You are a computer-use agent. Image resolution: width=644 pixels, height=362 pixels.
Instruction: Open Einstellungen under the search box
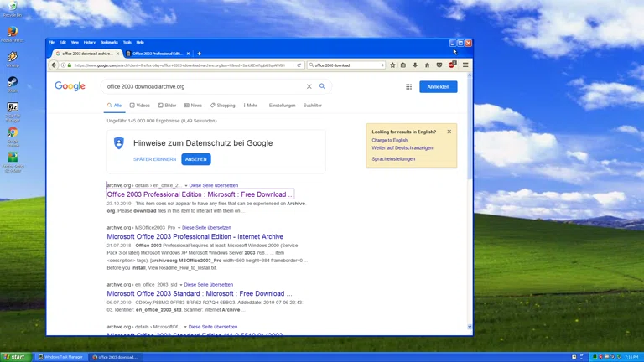(282, 106)
